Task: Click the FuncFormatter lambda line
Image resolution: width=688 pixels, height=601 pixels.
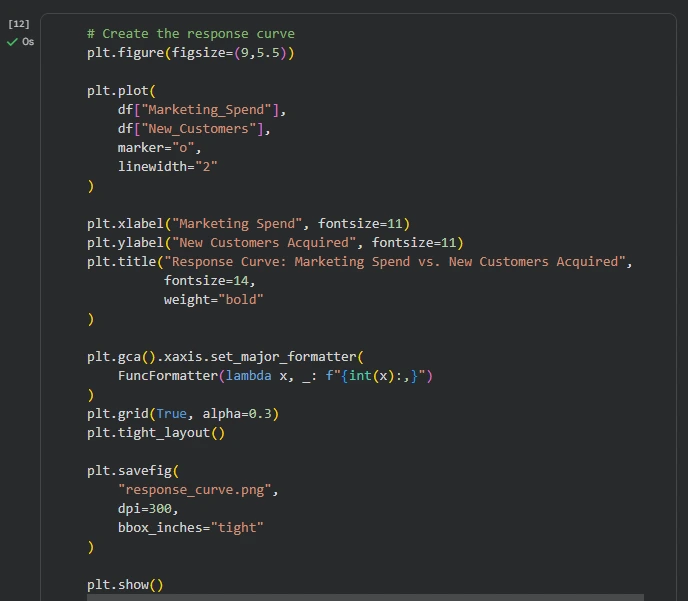Action: point(275,376)
